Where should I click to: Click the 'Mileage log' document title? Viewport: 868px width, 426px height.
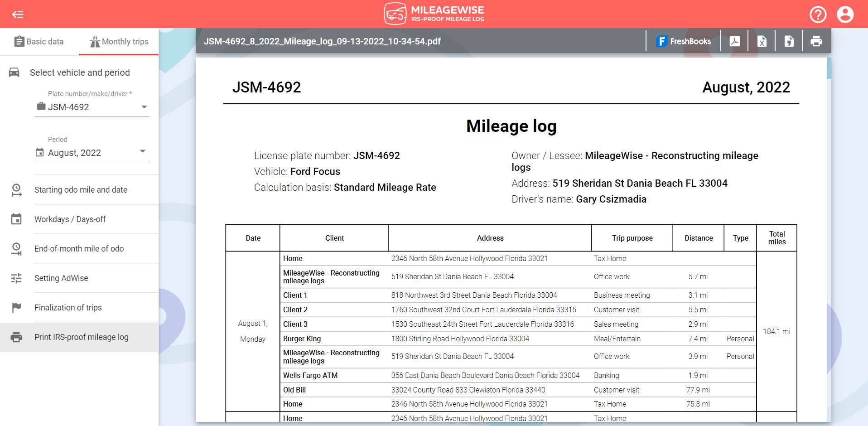coord(511,126)
